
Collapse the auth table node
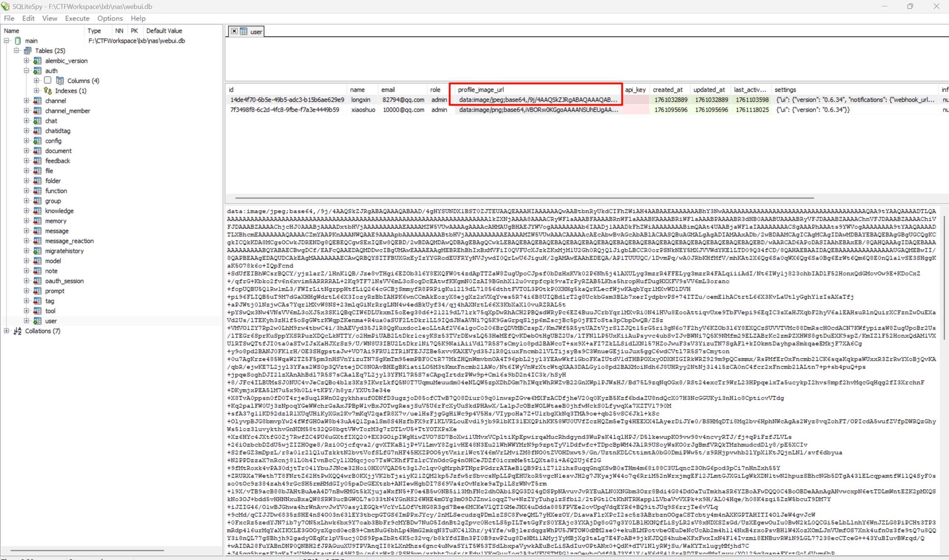[x=26, y=70]
